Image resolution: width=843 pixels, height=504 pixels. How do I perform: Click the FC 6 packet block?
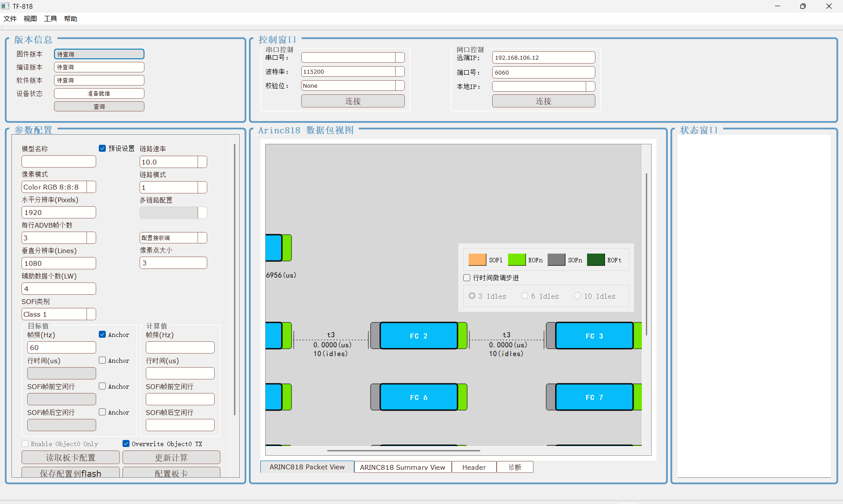tap(418, 397)
